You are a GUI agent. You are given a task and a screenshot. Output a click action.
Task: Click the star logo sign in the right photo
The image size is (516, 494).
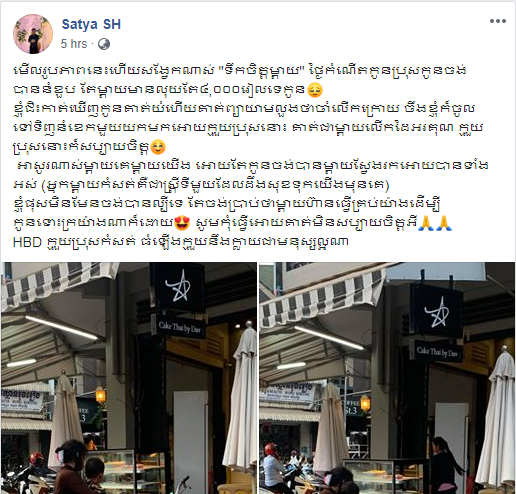437,313
